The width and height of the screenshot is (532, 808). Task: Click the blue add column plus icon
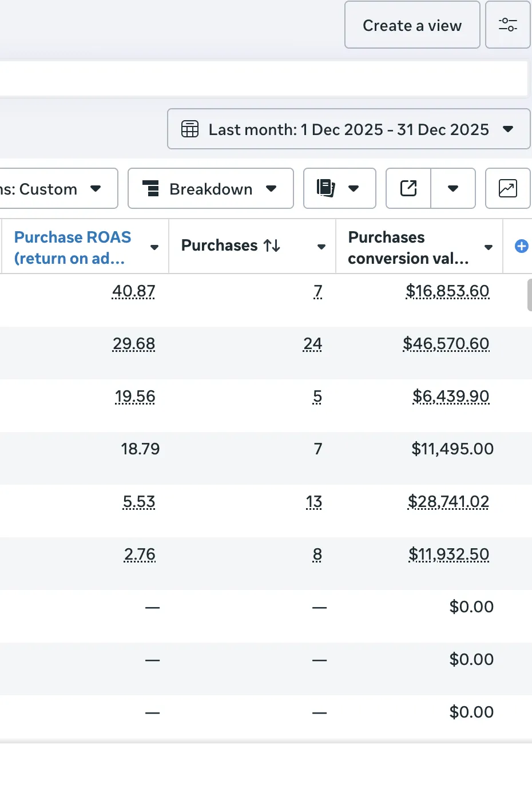coord(521,246)
